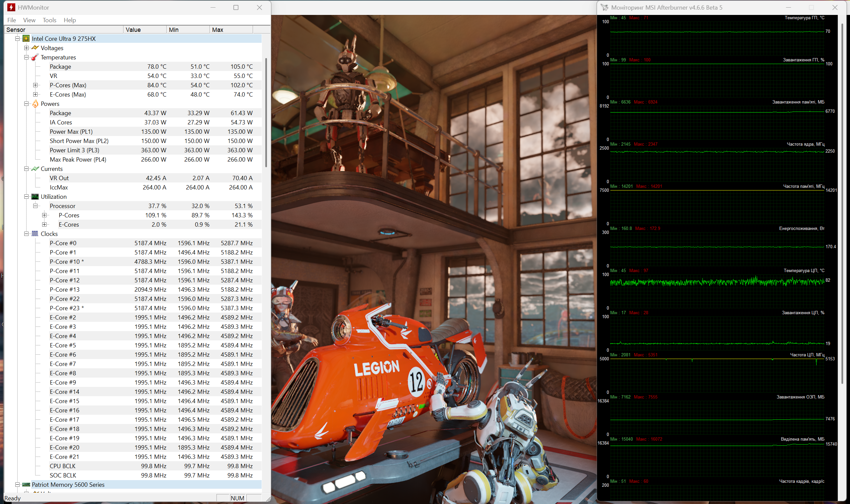Click the Powers flame icon
The width and height of the screenshot is (850, 504).
tap(35, 104)
